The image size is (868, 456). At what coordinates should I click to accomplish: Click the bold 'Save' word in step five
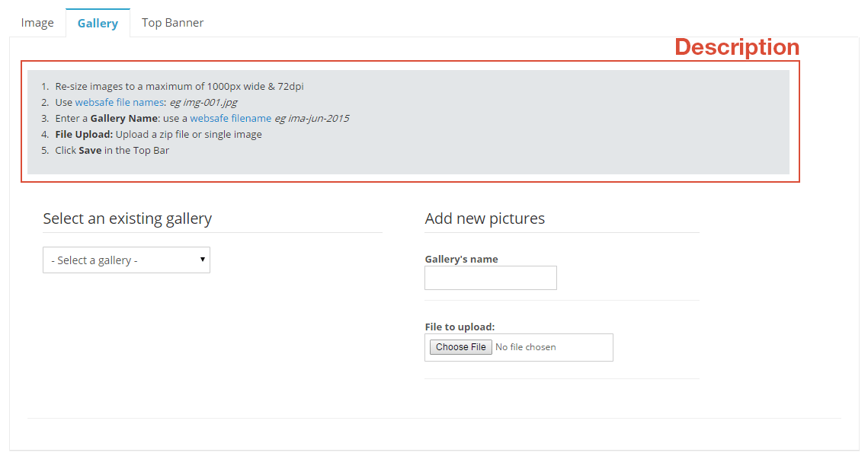(90, 150)
